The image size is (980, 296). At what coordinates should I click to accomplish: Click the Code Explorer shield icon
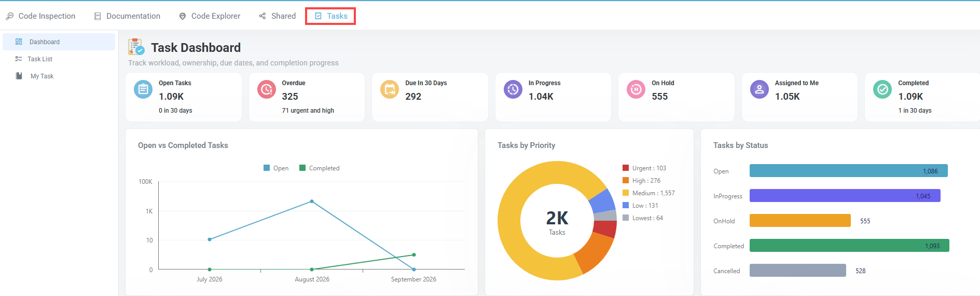[x=183, y=16]
